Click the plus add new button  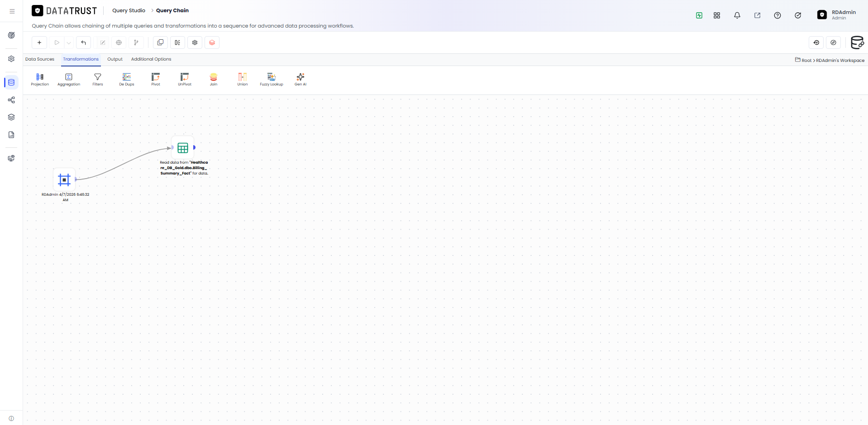[x=39, y=42]
